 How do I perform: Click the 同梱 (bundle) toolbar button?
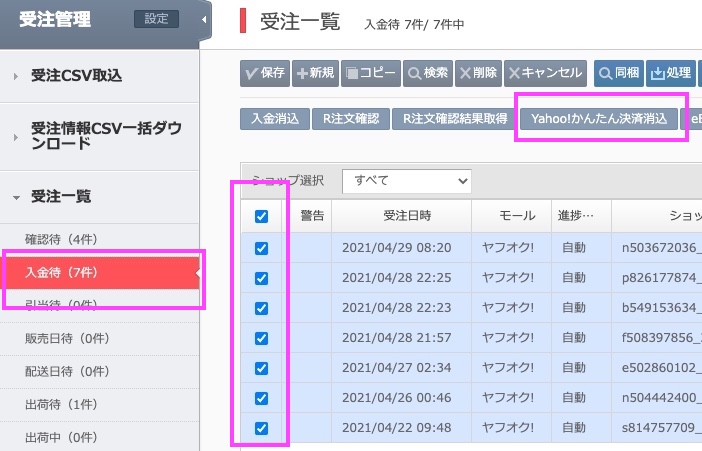tap(618, 73)
